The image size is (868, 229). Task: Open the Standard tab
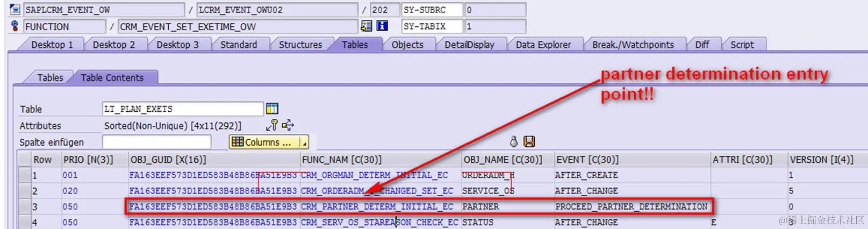click(239, 45)
